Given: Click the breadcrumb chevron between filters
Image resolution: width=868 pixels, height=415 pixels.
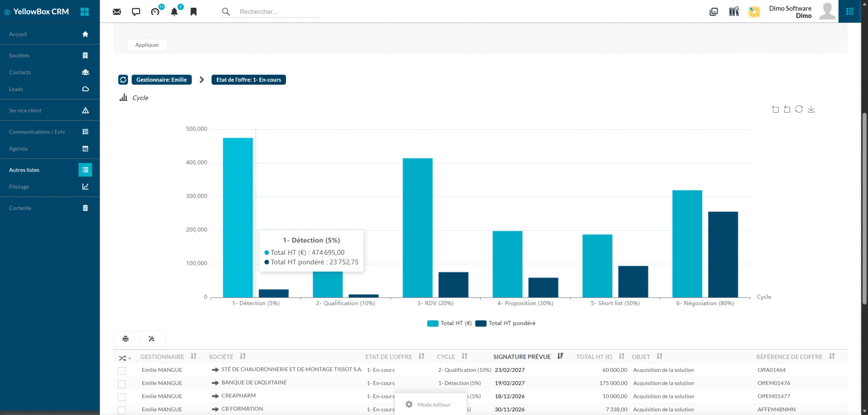Looking at the screenshot, I should click(x=202, y=80).
